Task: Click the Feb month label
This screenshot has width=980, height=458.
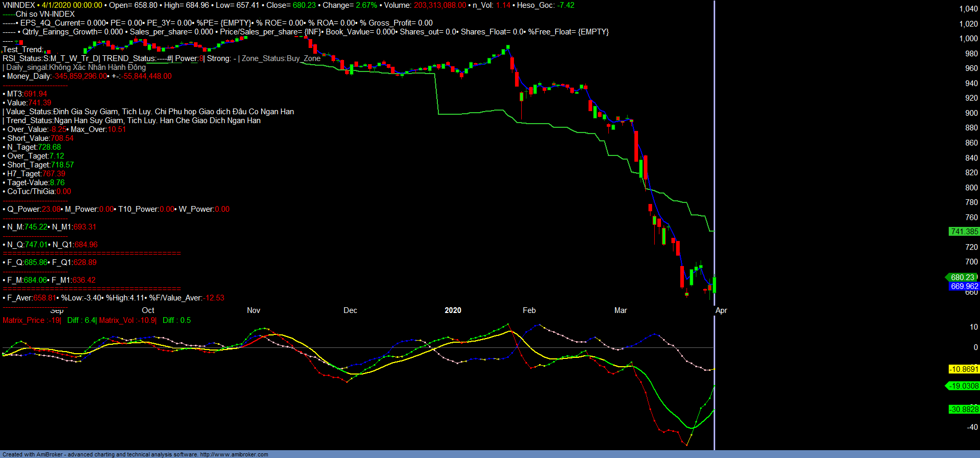Action: click(529, 310)
